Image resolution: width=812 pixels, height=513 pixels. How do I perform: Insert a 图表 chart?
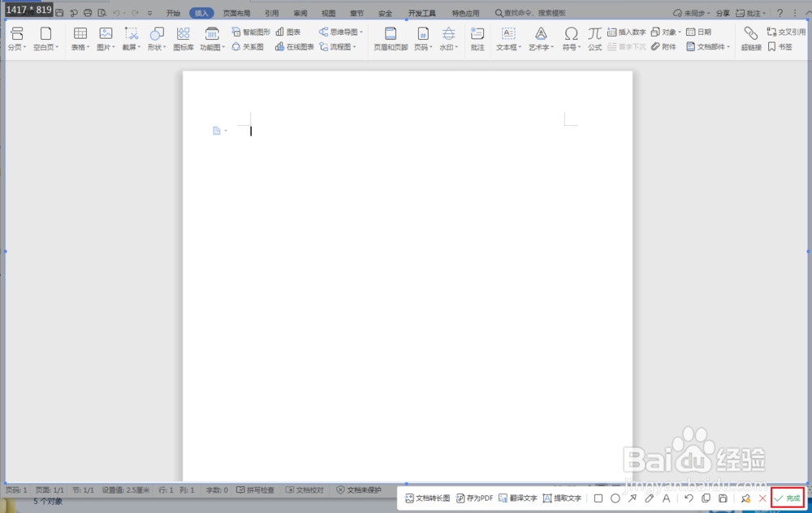click(288, 32)
